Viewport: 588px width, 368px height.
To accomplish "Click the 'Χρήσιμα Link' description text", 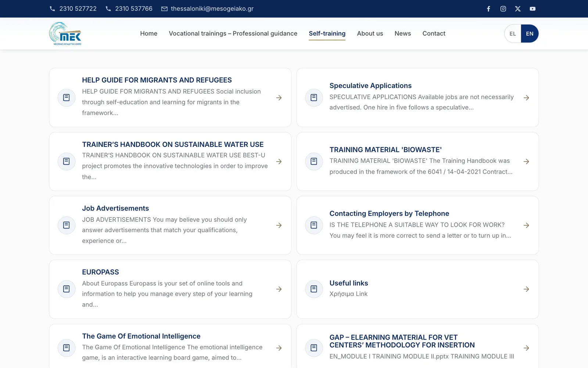I will [x=348, y=294].
